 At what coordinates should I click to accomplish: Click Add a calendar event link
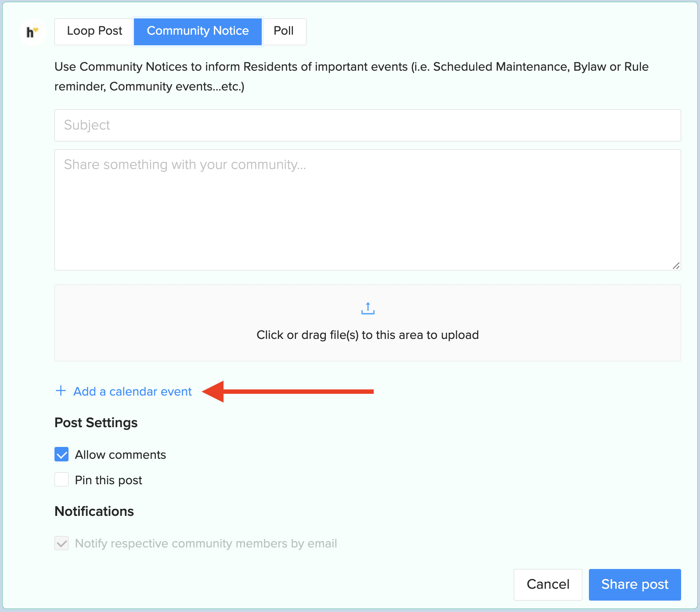(x=133, y=391)
